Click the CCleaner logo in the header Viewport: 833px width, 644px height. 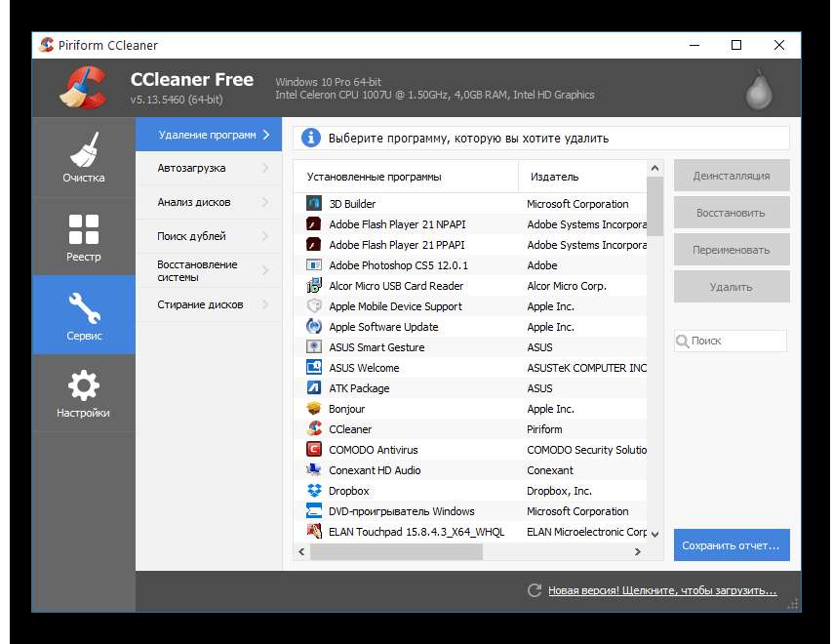pos(84,88)
